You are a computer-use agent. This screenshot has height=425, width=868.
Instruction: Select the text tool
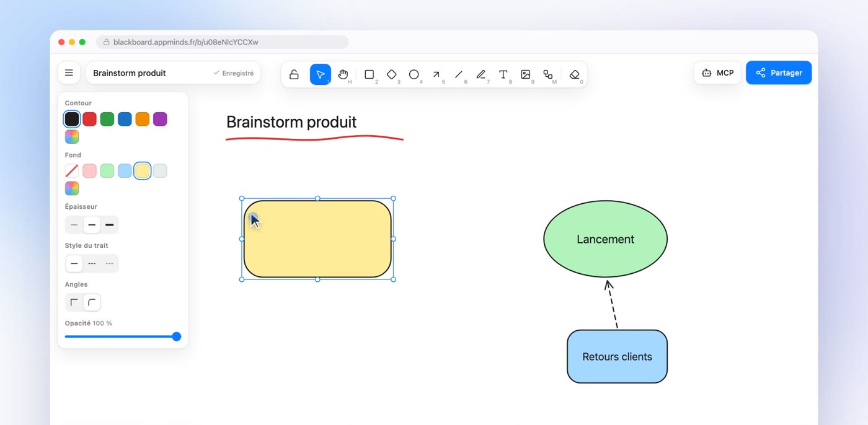[503, 74]
